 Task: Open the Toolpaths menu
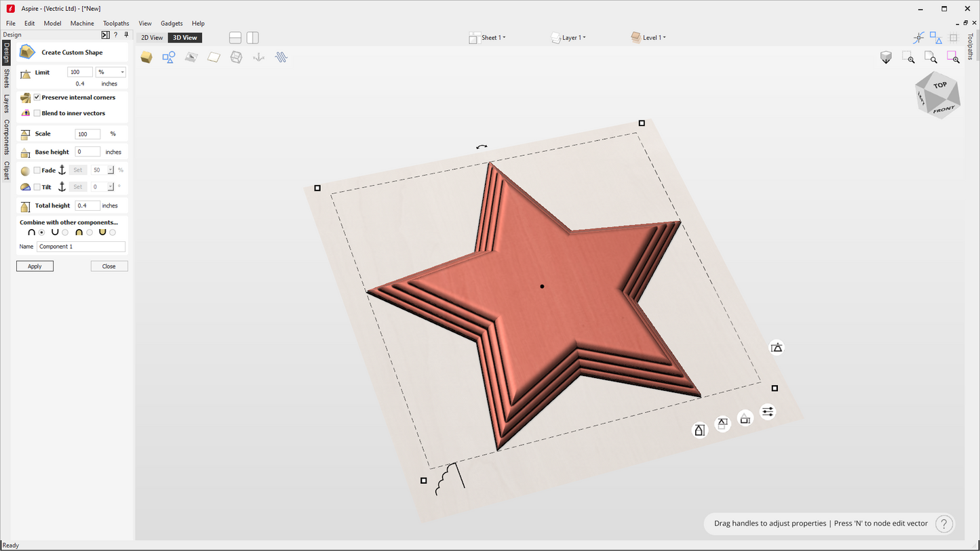click(x=116, y=23)
